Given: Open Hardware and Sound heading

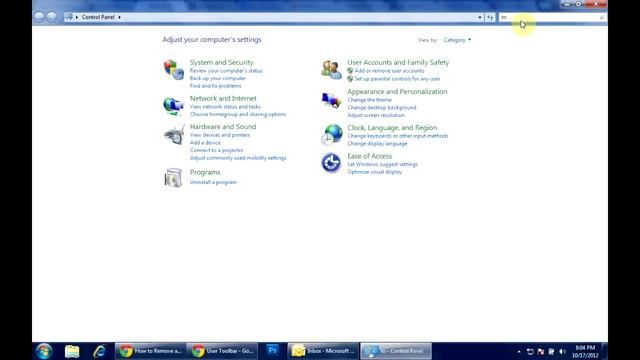Looking at the screenshot, I should [223, 127].
